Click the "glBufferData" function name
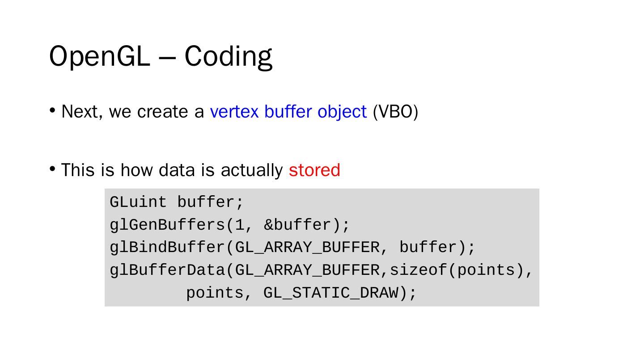This screenshot has height=362, width=644. (x=168, y=270)
